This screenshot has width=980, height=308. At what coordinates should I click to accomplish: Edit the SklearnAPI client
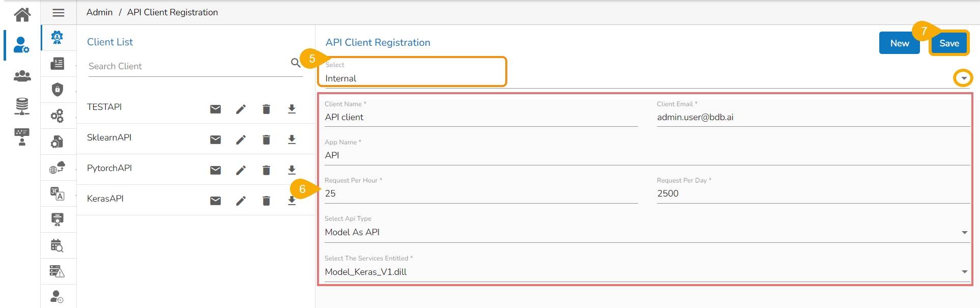pos(241,139)
